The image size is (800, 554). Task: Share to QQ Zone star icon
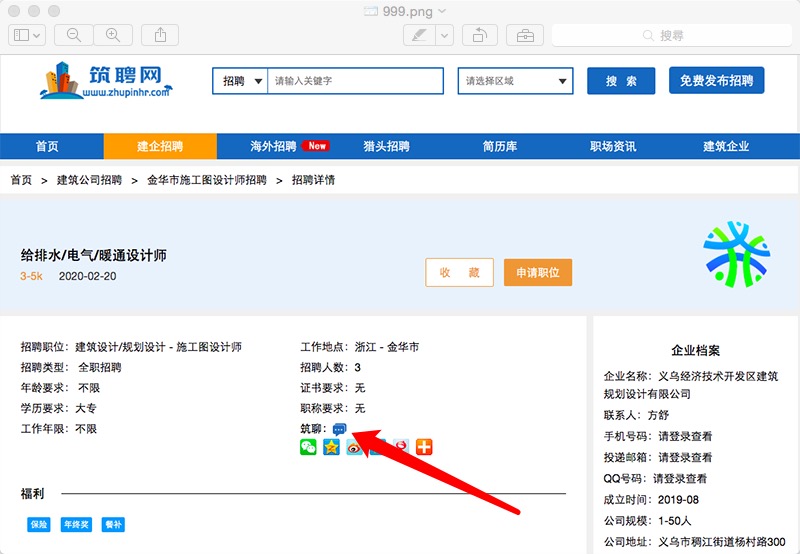coord(331,447)
